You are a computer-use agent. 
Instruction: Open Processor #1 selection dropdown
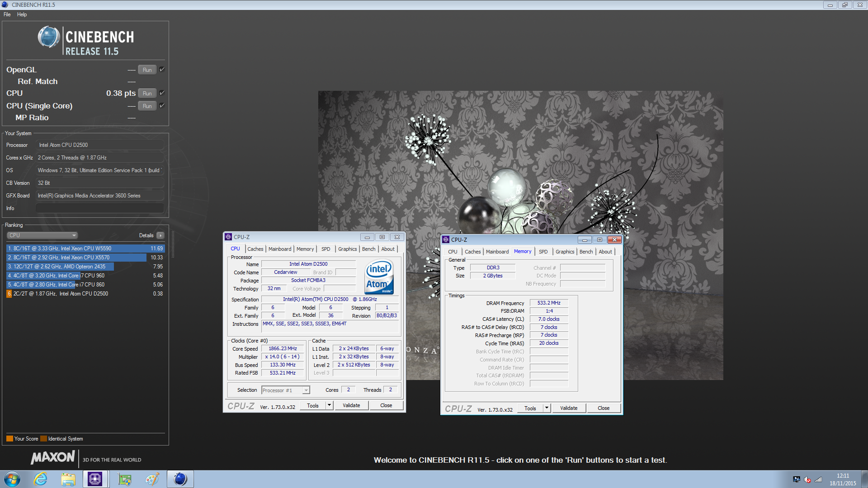(286, 390)
